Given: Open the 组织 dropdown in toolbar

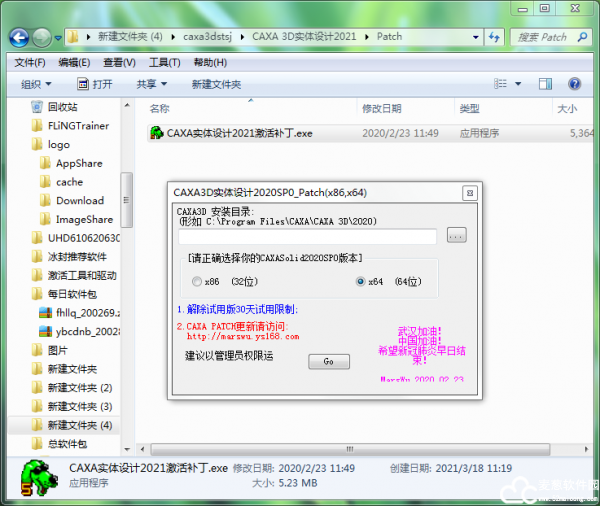Looking at the screenshot, I should coord(36,84).
